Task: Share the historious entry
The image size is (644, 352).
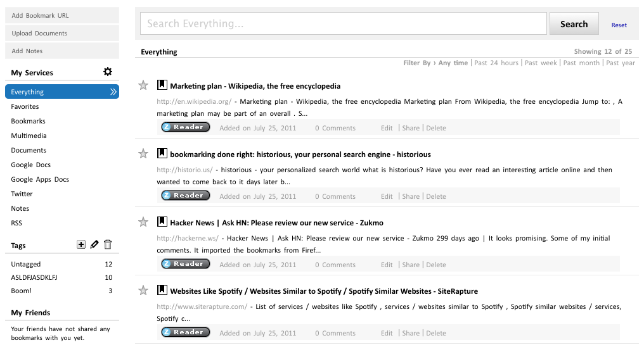Action: (411, 196)
